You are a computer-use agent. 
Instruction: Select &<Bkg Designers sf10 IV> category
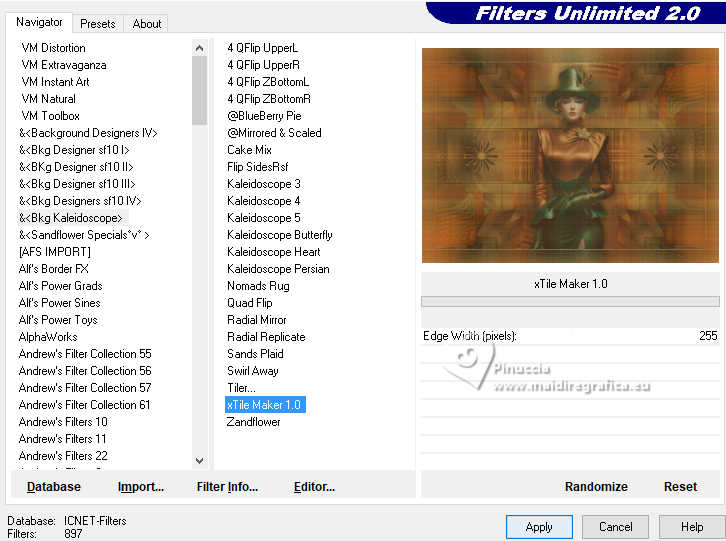80,201
